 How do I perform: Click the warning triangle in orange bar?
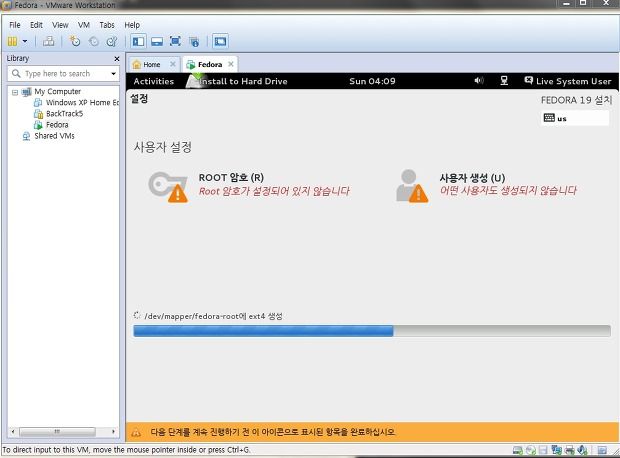[x=136, y=432]
